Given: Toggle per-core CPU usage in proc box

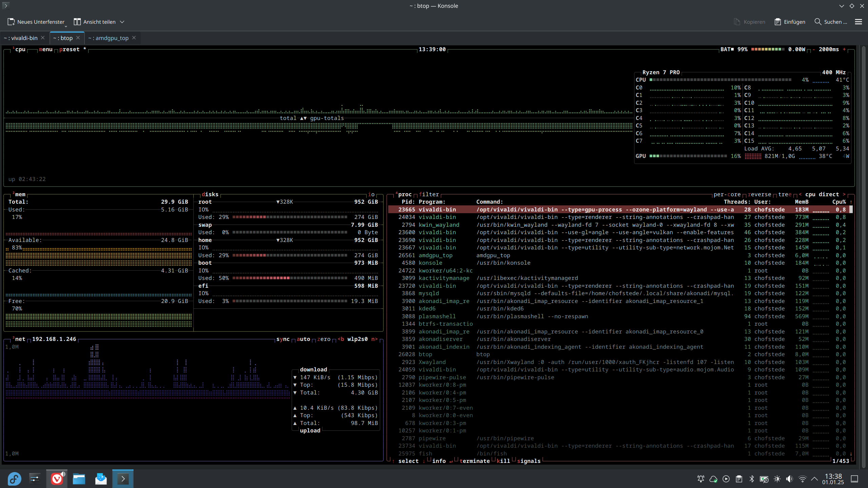Looking at the screenshot, I should 727,194.
